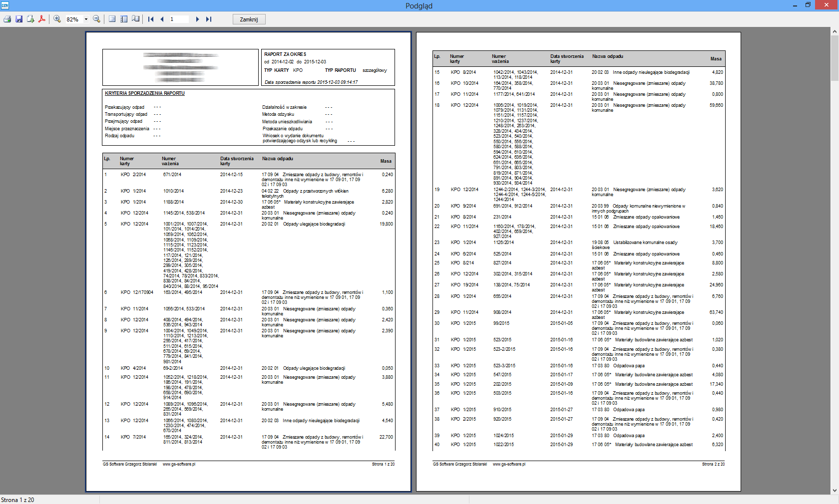Go to the previous page
This screenshot has width=839, height=504.
coord(162,19)
